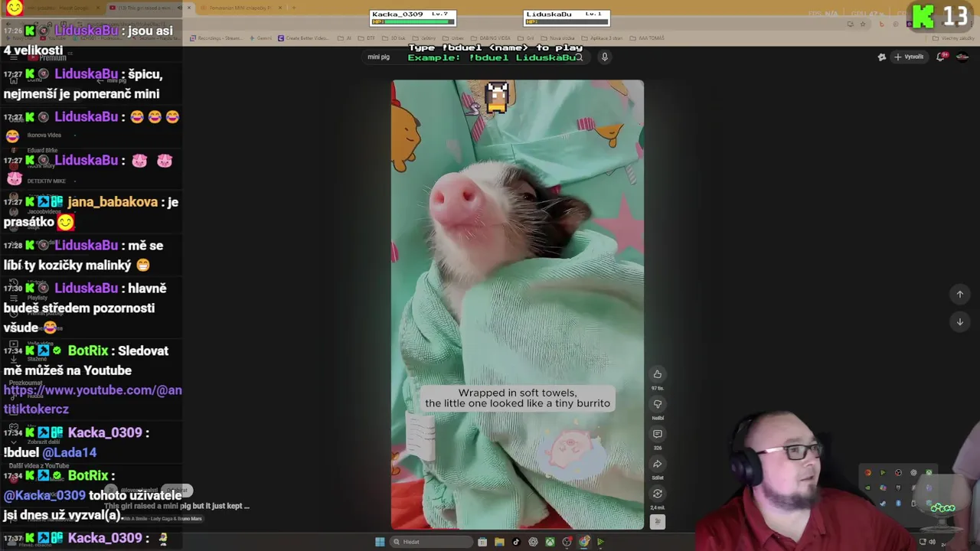980x551 pixels.
Task: Go to the previous Short with the up arrow
Action: click(959, 295)
